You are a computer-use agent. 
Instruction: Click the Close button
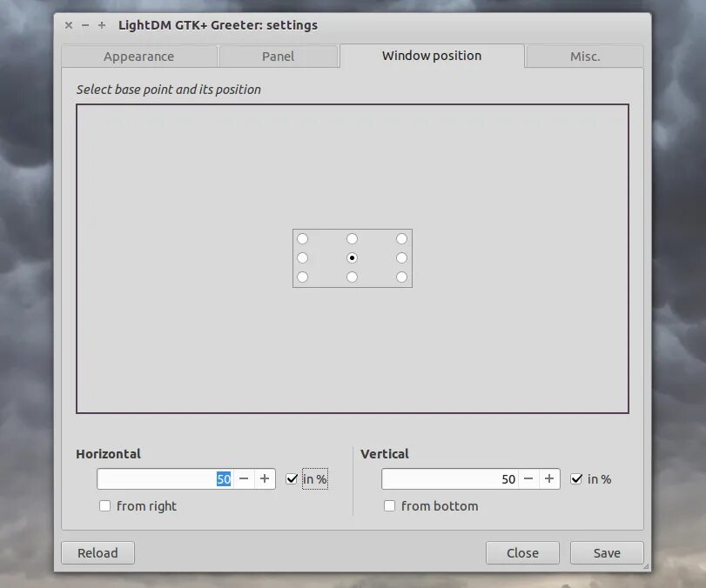click(522, 553)
